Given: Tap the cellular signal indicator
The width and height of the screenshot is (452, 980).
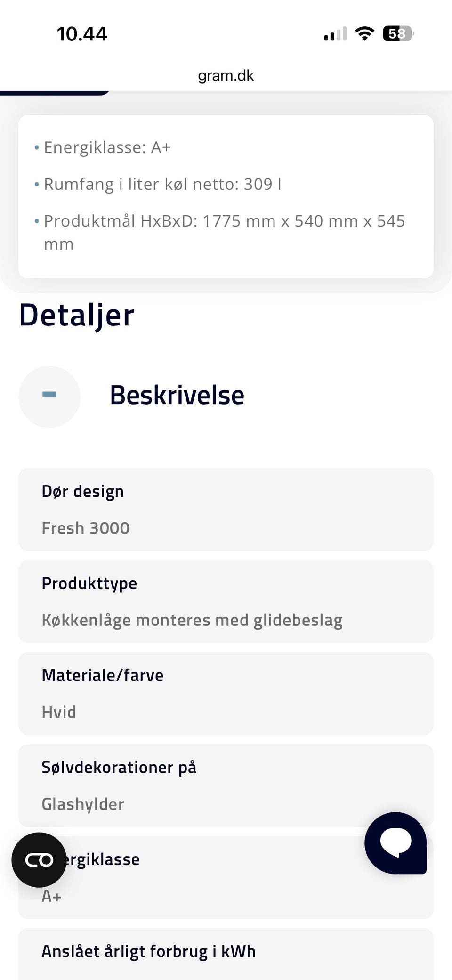Looking at the screenshot, I should 334,33.
